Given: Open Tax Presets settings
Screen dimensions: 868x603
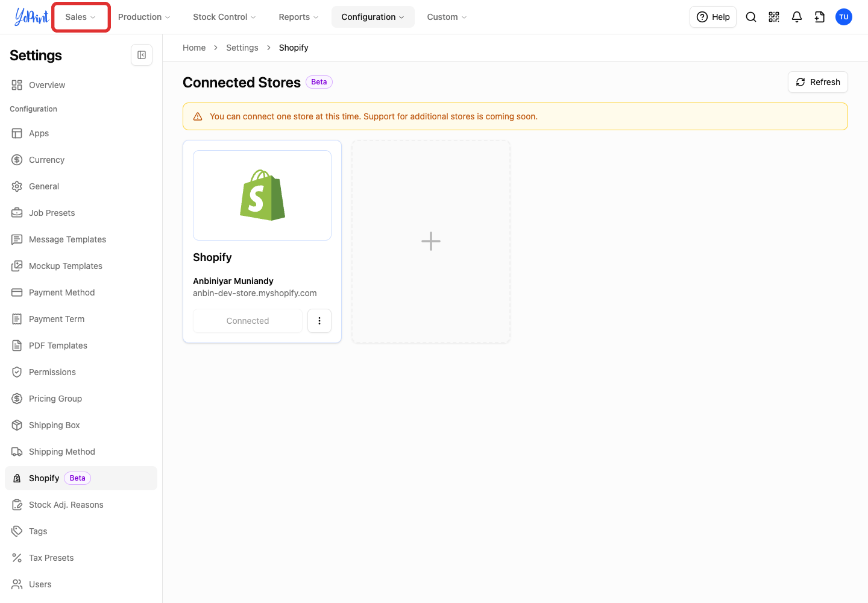Looking at the screenshot, I should click(x=81, y=558).
